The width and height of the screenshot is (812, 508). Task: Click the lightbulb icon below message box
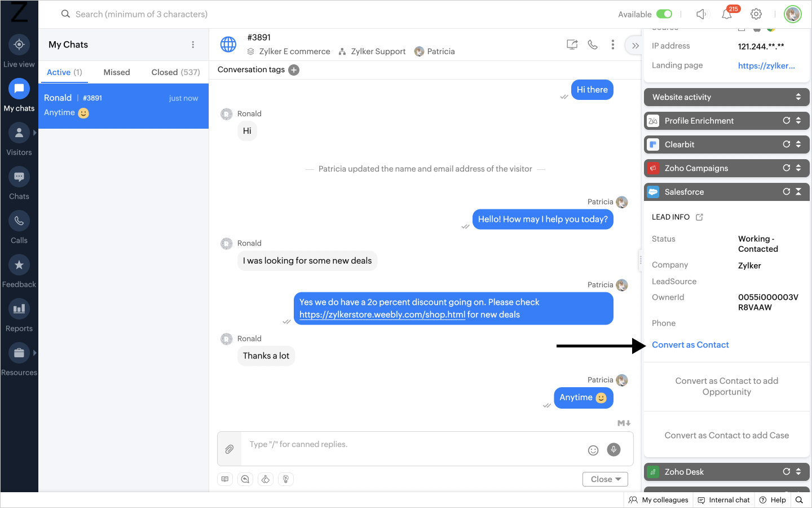pyautogui.click(x=286, y=479)
